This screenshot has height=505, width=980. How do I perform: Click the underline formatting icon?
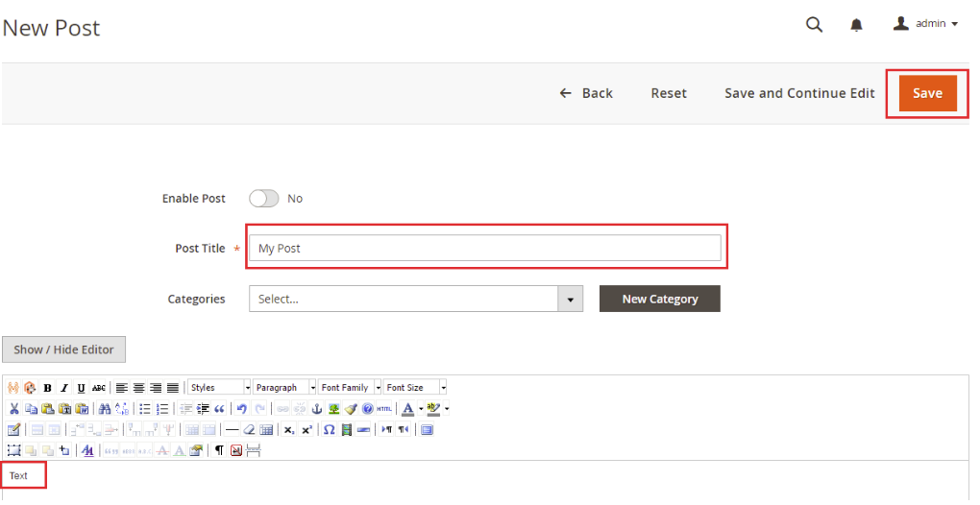[x=81, y=388]
